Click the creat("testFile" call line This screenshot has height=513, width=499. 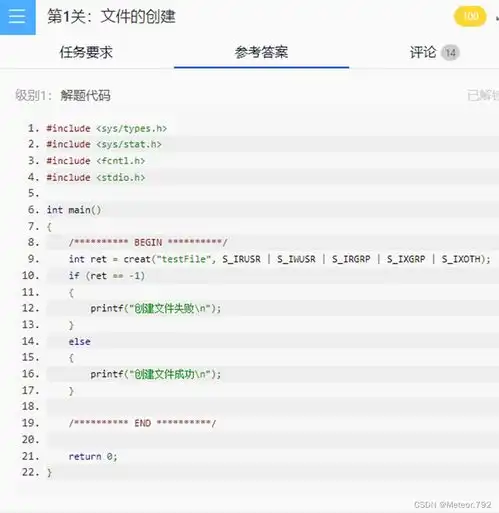click(x=280, y=259)
